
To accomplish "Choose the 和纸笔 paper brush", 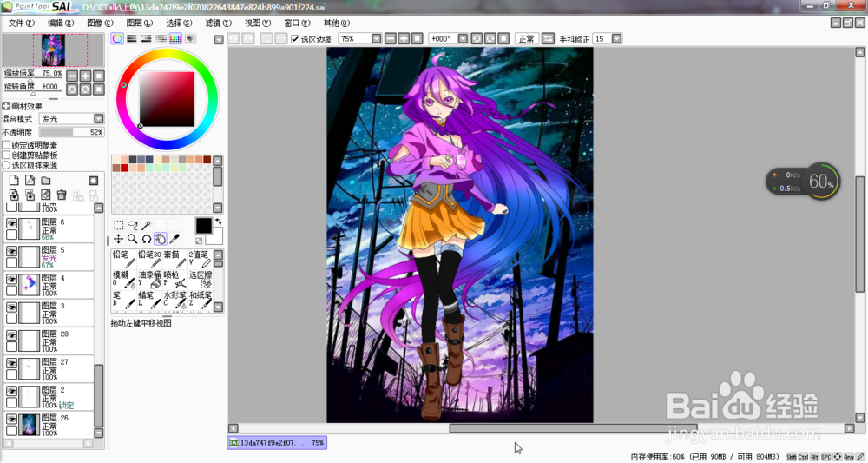I will pos(201,300).
